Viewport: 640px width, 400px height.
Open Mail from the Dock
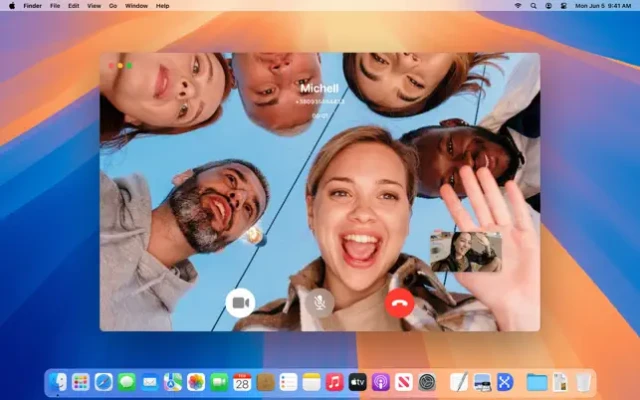pyautogui.click(x=150, y=382)
